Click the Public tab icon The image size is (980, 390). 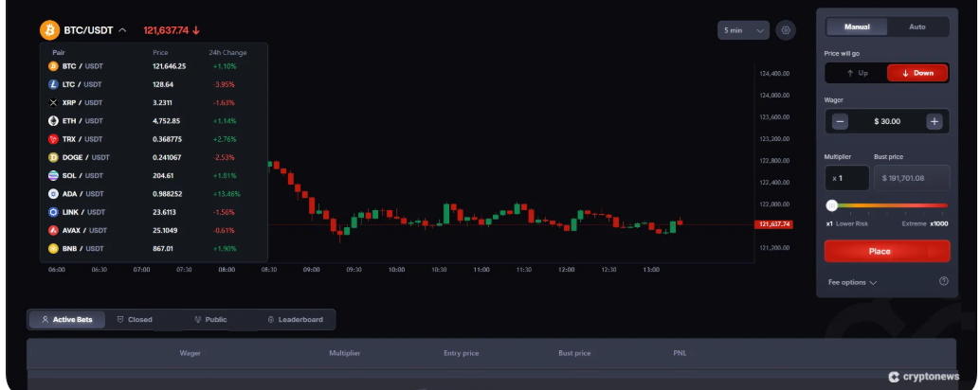(x=198, y=320)
